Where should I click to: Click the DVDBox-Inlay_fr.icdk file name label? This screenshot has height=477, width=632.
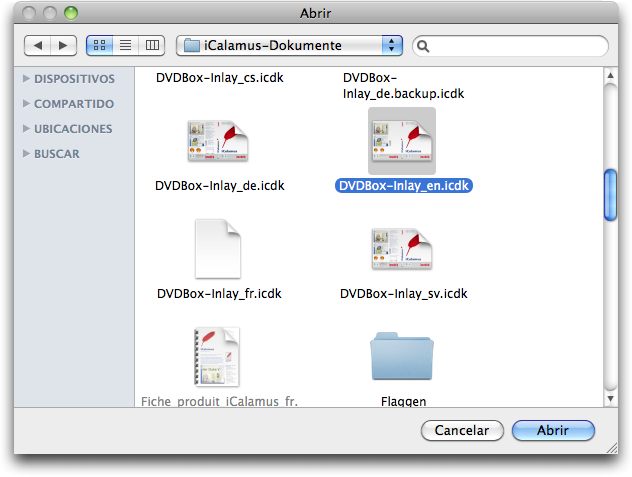(219, 294)
